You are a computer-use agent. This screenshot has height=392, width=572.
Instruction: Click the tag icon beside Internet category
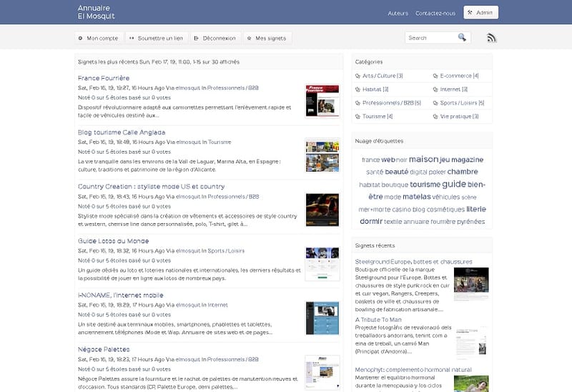pyautogui.click(x=435, y=89)
